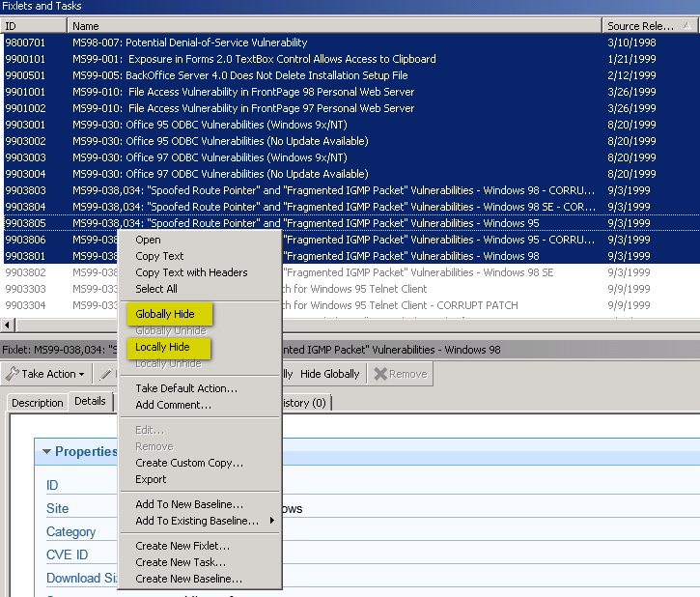Image resolution: width=700 pixels, height=597 pixels.
Task: Select row 9900501 BackOffice Server 4.0
Action: point(350,75)
